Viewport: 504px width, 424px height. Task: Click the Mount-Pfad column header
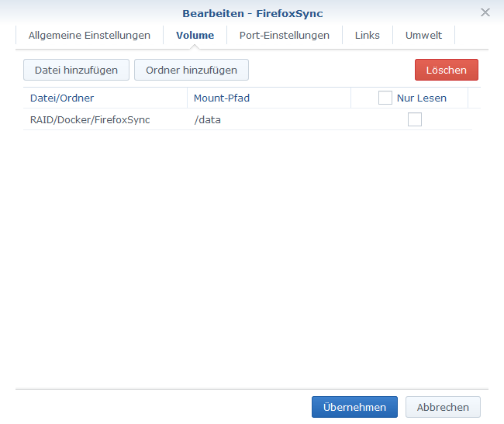coord(269,98)
